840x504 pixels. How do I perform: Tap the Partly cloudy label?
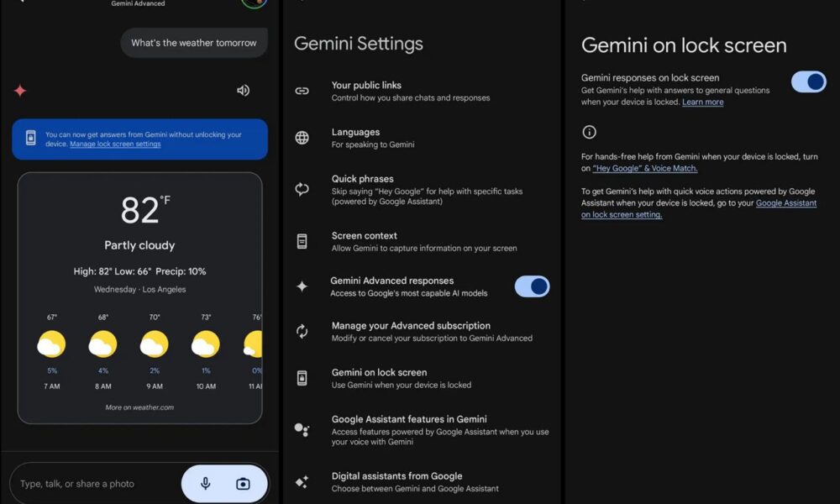[139, 245]
